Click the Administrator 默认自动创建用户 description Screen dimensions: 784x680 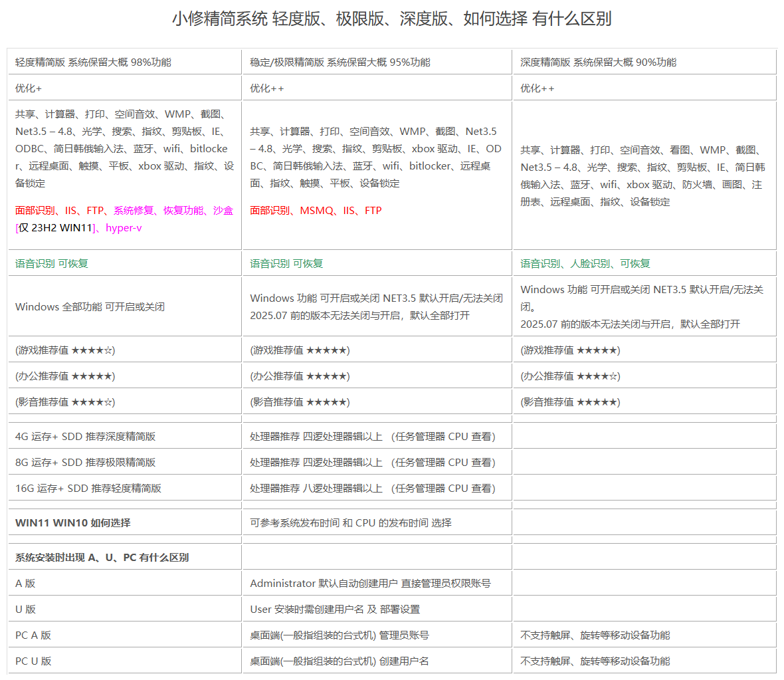click(x=370, y=584)
